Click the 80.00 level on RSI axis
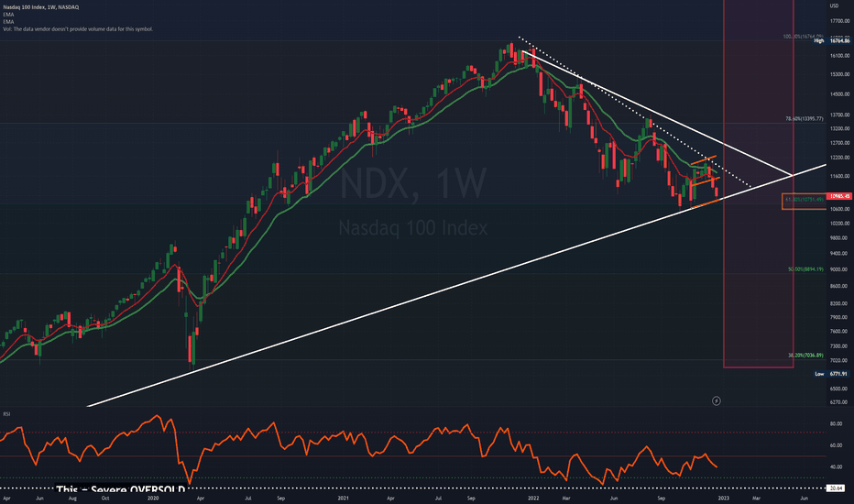Image resolution: width=854 pixels, height=504 pixels. (x=836, y=423)
